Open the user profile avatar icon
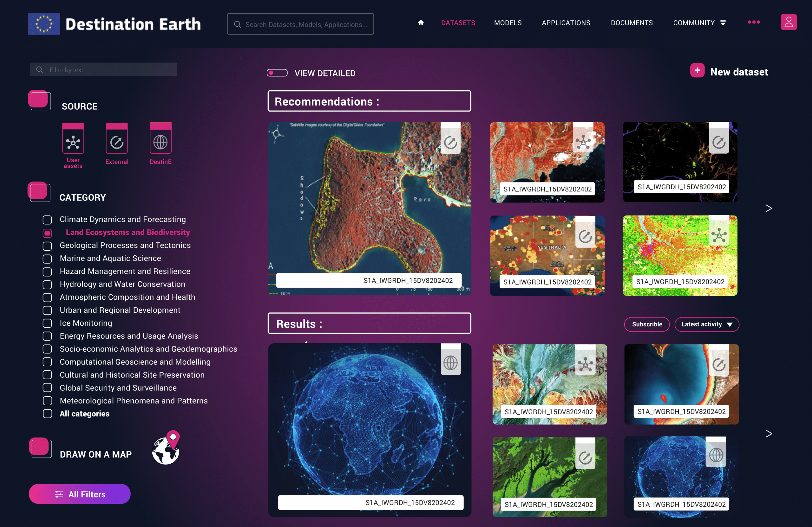This screenshot has width=812, height=527. coord(789,22)
